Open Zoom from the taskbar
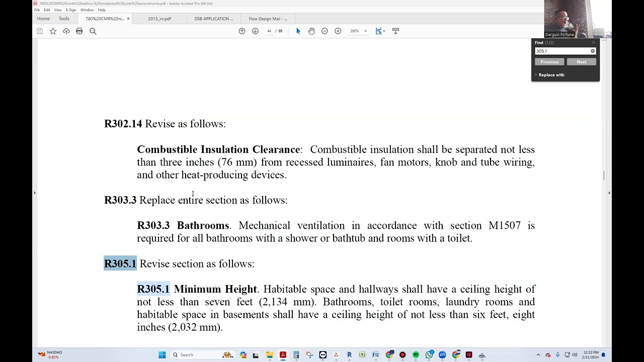644x362 pixels. tap(442, 355)
